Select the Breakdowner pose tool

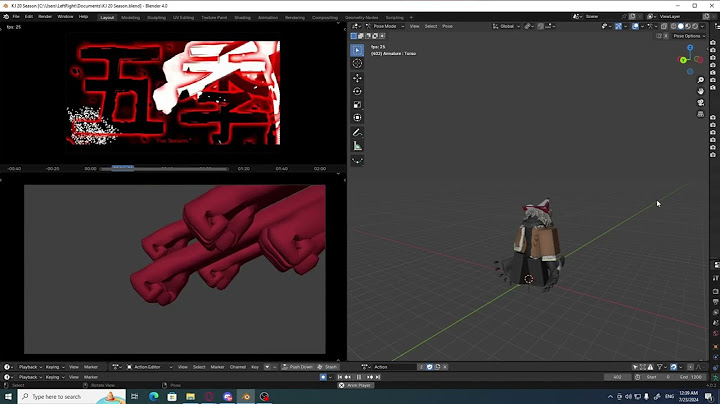(x=357, y=161)
